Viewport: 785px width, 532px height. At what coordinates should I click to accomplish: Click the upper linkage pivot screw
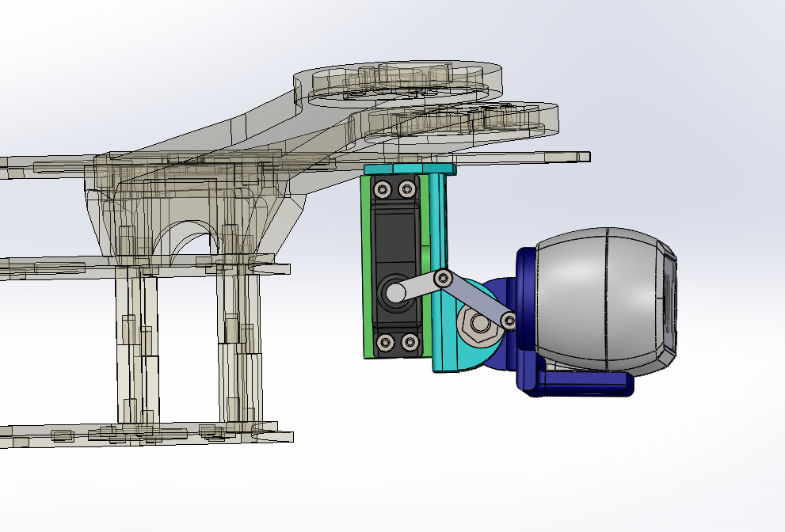[x=444, y=278]
